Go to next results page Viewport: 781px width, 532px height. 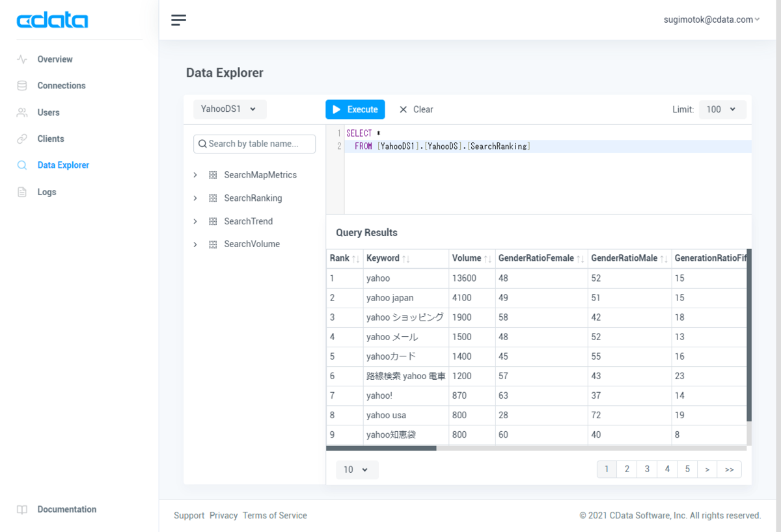click(707, 469)
